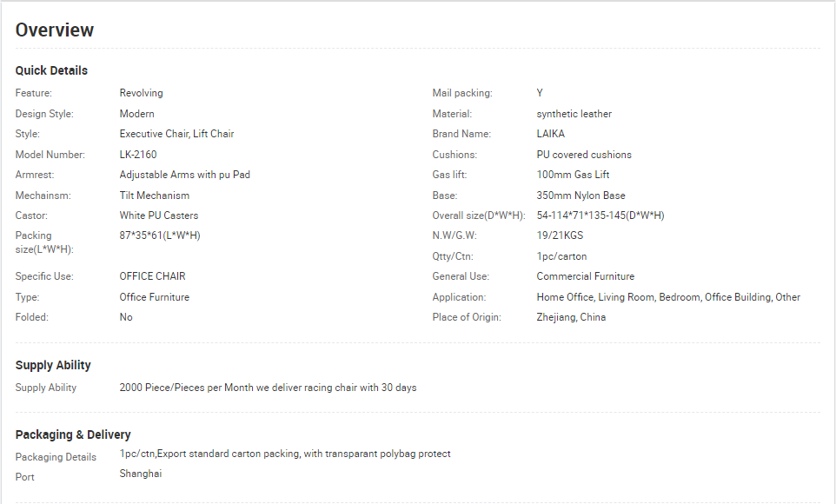Click the 350mm Nylon Base value
The width and height of the screenshot is (836, 504).
[581, 196]
